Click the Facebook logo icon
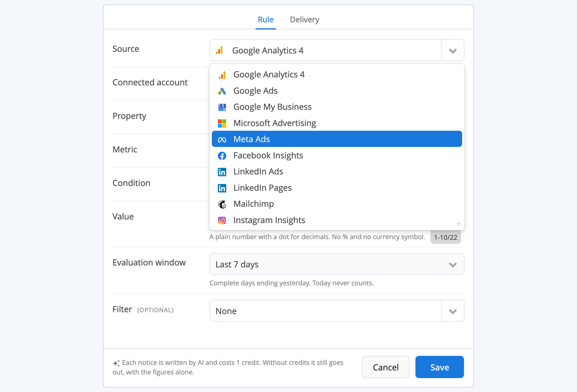Viewport: 577px width, 392px height. point(222,156)
